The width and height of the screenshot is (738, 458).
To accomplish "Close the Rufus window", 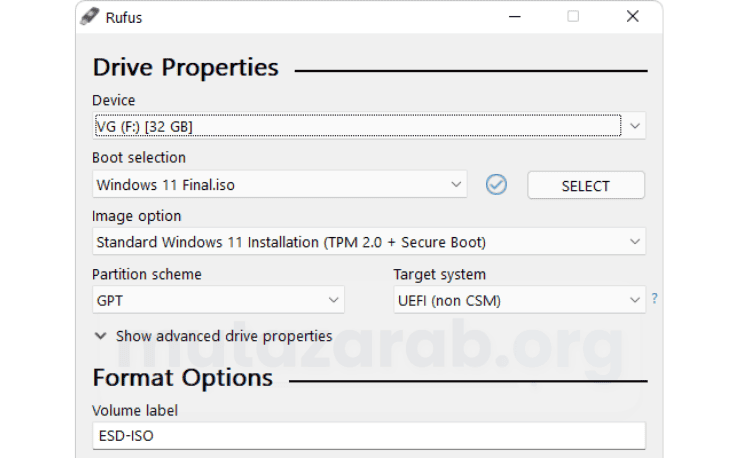I will tap(632, 16).
